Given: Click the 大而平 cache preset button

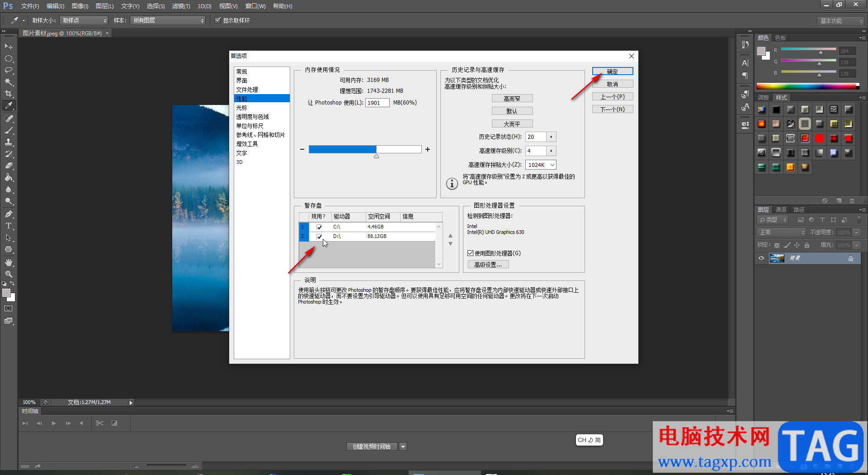Looking at the screenshot, I should (x=512, y=123).
